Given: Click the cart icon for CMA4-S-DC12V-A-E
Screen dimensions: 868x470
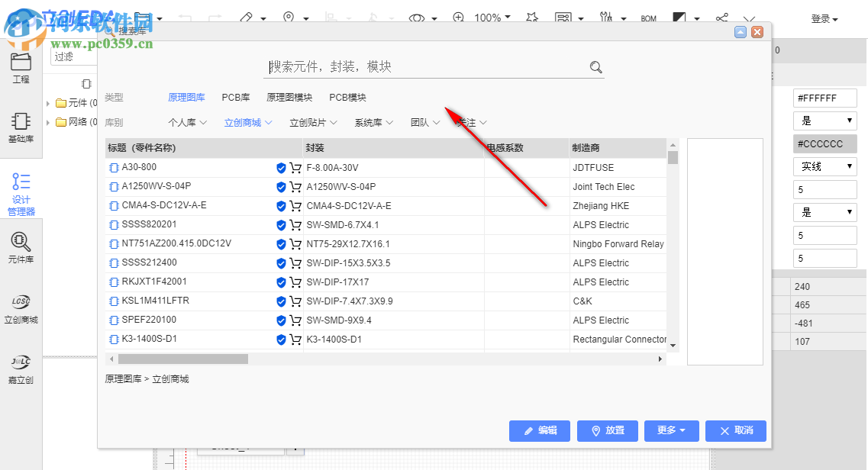Looking at the screenshot, I should pos(295,206).
